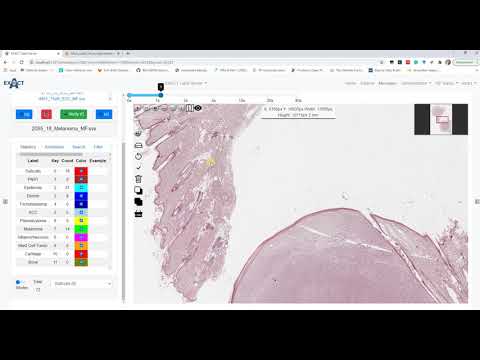
Task: Click the sidebar collapse handle on left edge
Action: point(5,202)
